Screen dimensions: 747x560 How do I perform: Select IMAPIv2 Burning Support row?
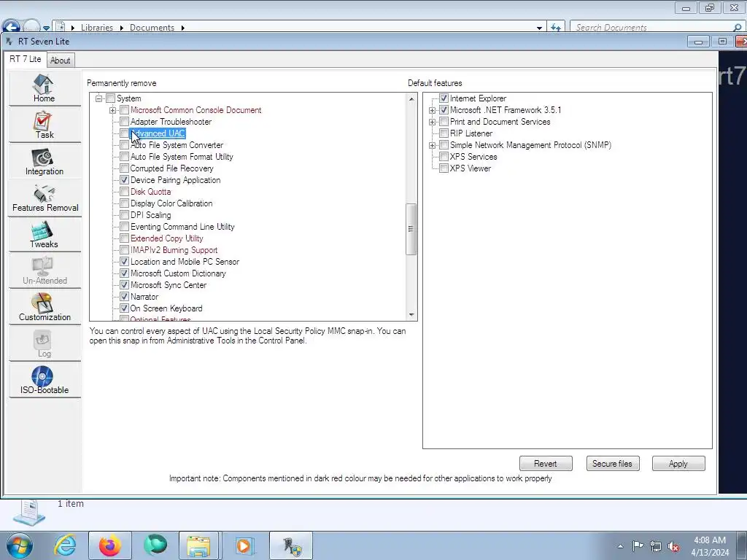coord(174,250)
